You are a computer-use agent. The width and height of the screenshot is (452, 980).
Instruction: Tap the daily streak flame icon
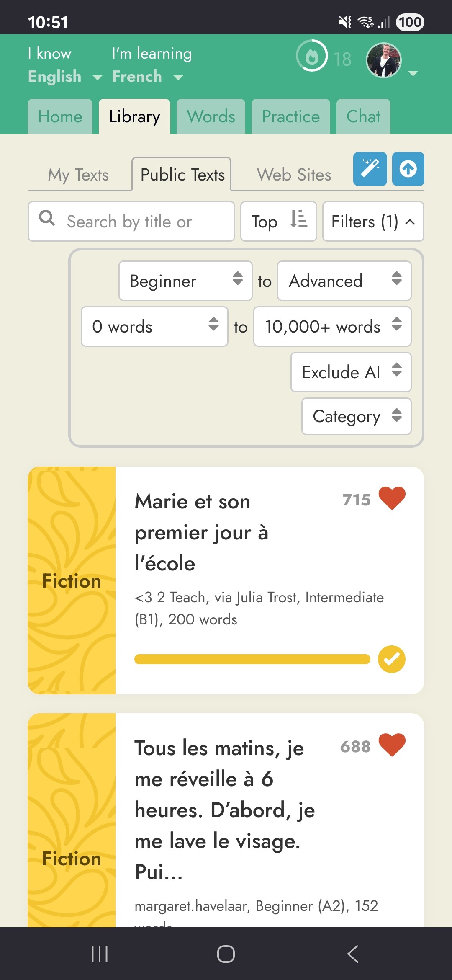tap(312, 56)
